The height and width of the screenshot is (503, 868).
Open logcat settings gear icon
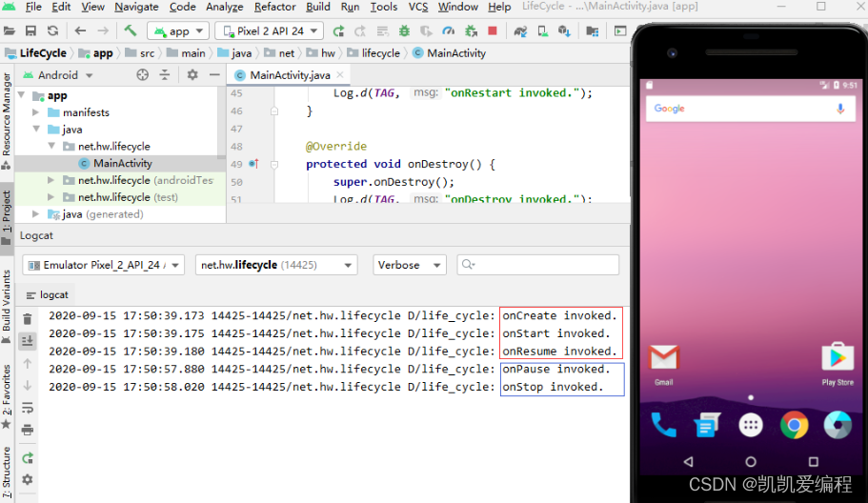28,480
